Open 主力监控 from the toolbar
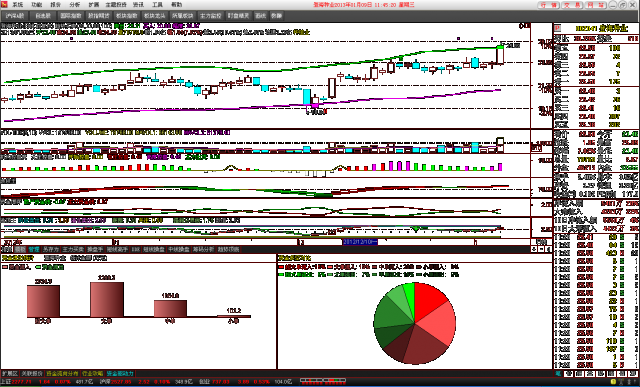The width and height of the screenshot is (640, 387). (x=211, y=16)
